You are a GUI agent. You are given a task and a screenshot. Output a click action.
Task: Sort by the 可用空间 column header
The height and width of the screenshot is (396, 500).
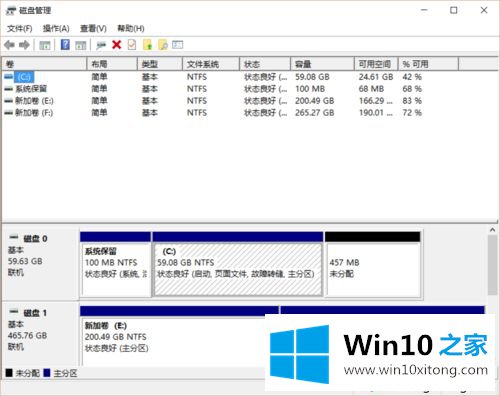point(376,64)
